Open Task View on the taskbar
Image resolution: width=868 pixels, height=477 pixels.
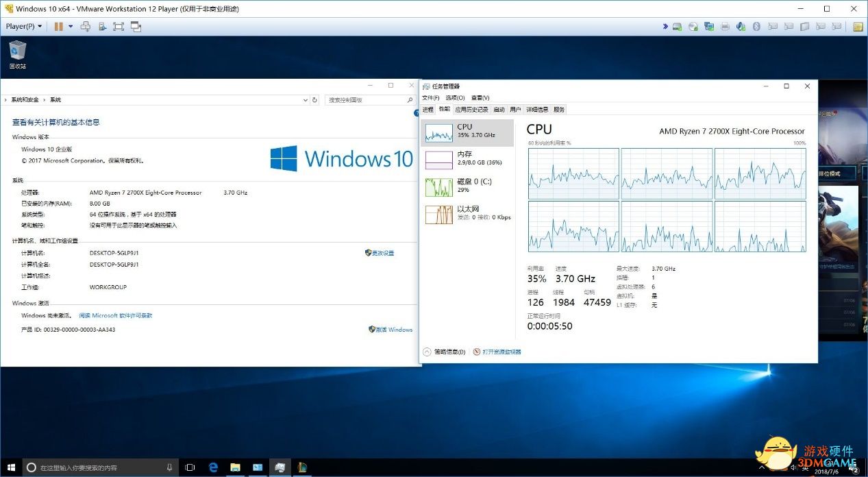pyautogui.click(x=190, y=467)
